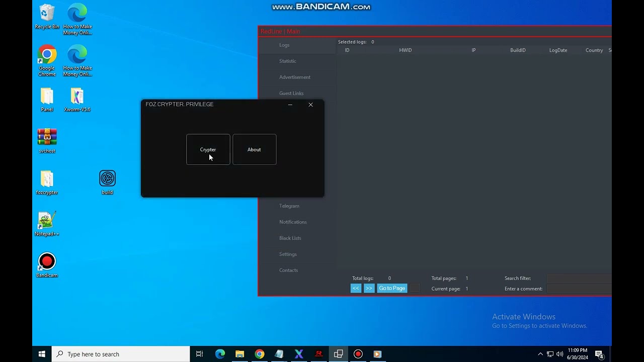This screenshot has width=644, height=362.
Task: Open the About button in FOZ Crypter
Action: [x=254, y=149]
